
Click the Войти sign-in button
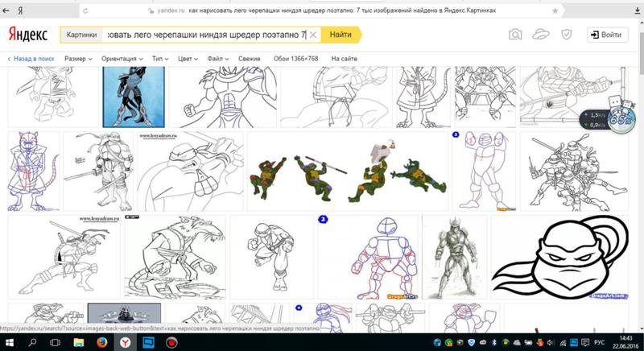605,35
